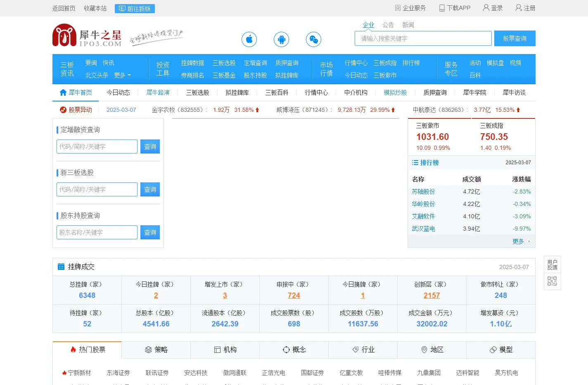
Task: Select the 地区 tab
Action: coord(432,350)
